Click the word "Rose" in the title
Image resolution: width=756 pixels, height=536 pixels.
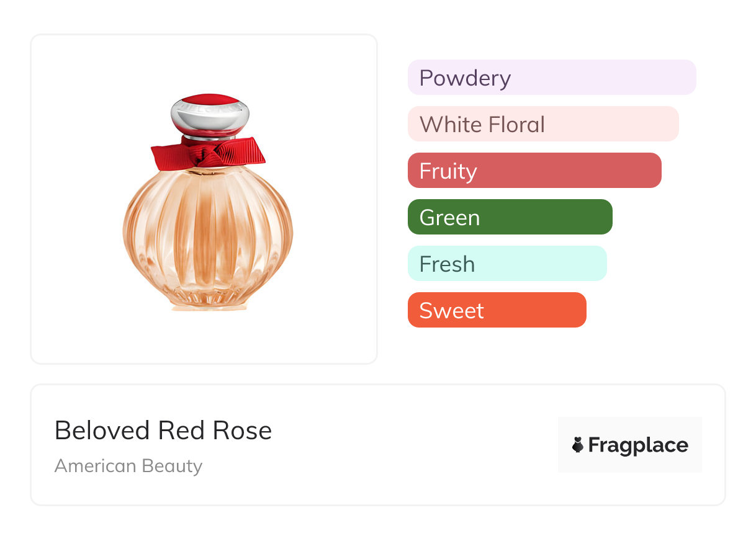tap(243, 431)
